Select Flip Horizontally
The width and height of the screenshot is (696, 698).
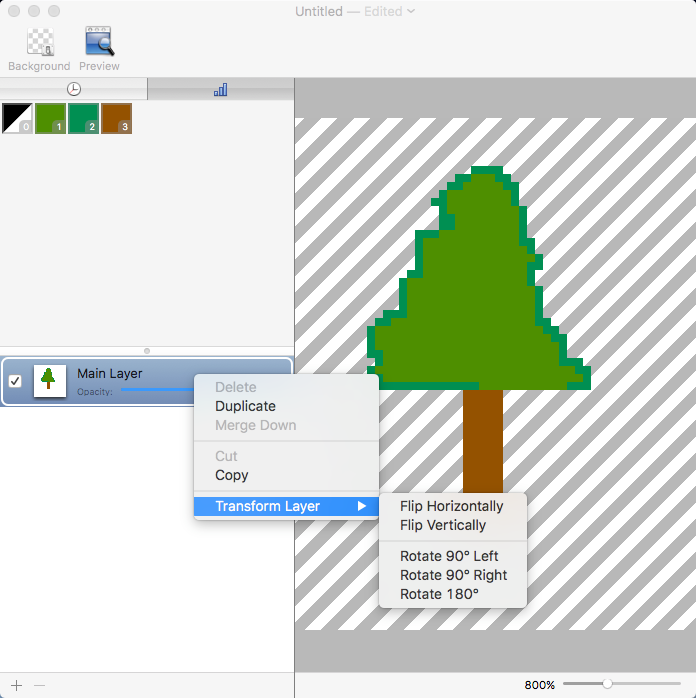coord(451,506)
